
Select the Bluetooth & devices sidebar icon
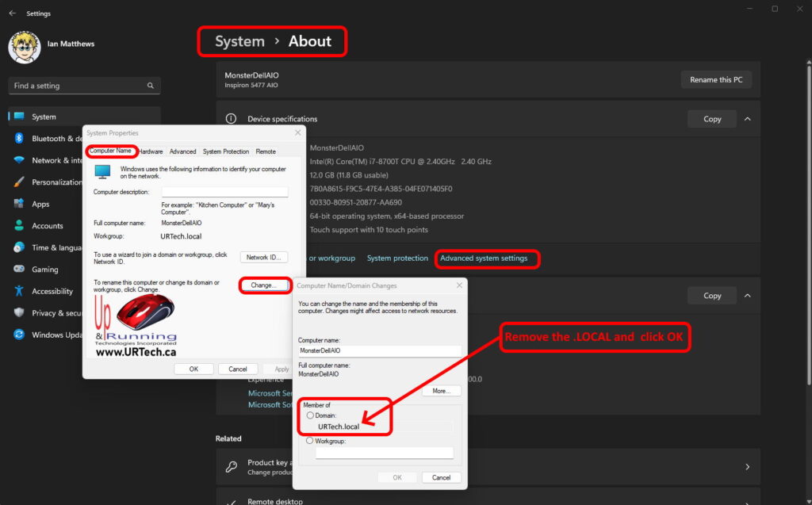pos(19,139)
